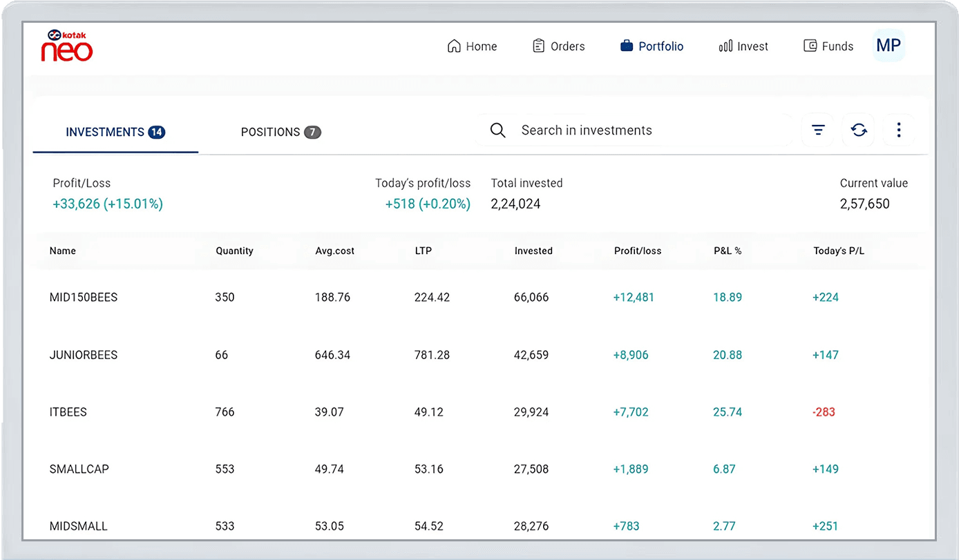The height and width of the screenshot is (560, 961).
Task: Sort by the Name column header
Action: [63, 251]
